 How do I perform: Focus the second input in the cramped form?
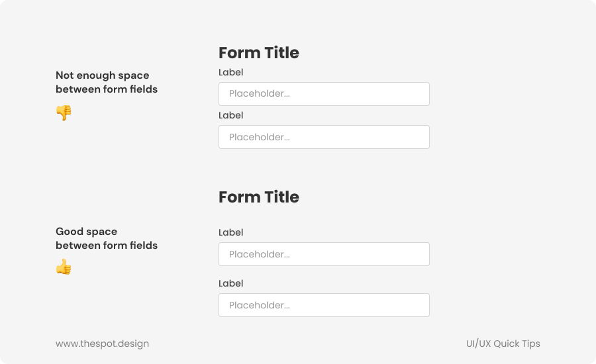(x=324, y=137)
